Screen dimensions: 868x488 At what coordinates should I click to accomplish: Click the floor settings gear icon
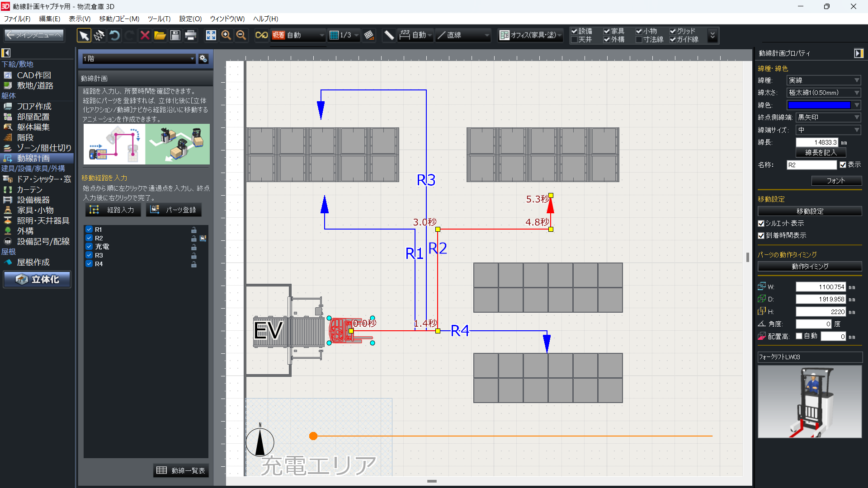203,59
